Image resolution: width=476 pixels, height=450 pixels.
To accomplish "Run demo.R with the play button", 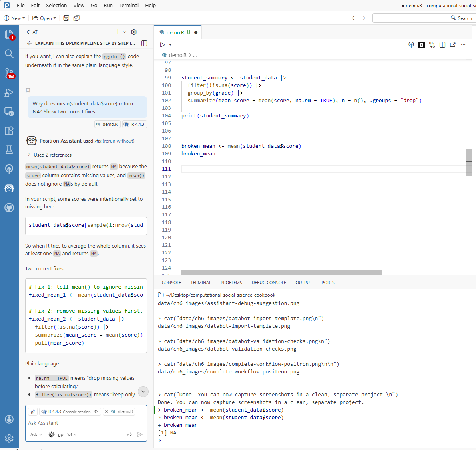I will [x=162, y=45].
